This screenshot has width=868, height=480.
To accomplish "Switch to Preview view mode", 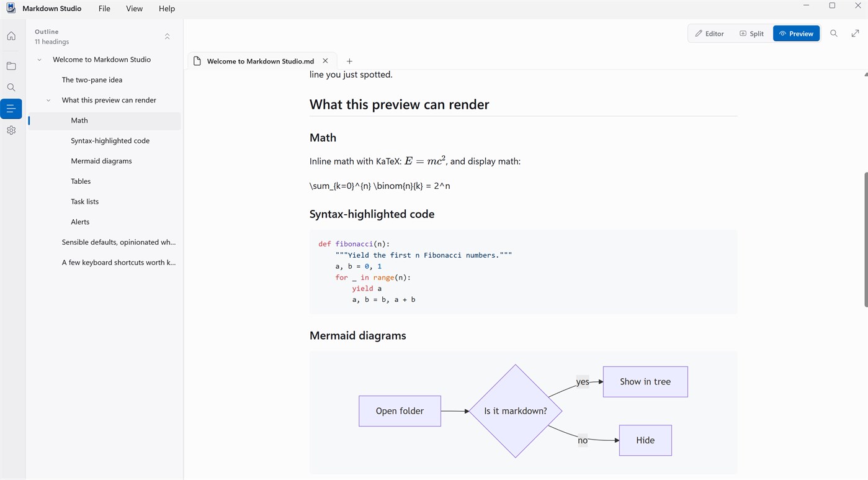I will [x=796, y=34].
